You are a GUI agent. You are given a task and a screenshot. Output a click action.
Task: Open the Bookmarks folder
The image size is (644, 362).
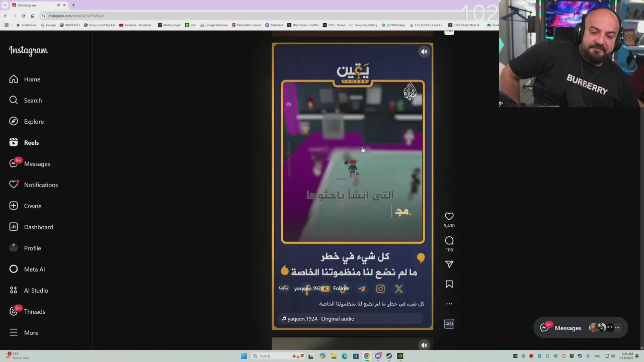(x=26, y=25)
